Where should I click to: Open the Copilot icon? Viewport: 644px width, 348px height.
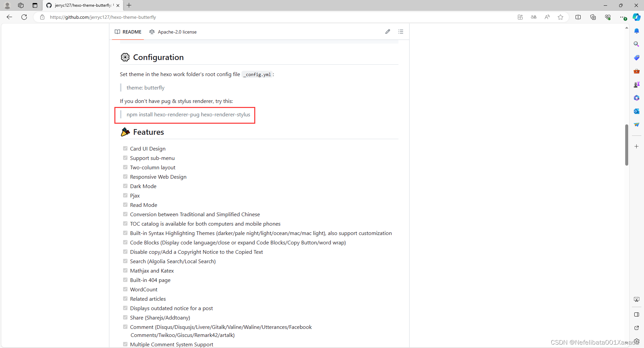click(636, 17)
